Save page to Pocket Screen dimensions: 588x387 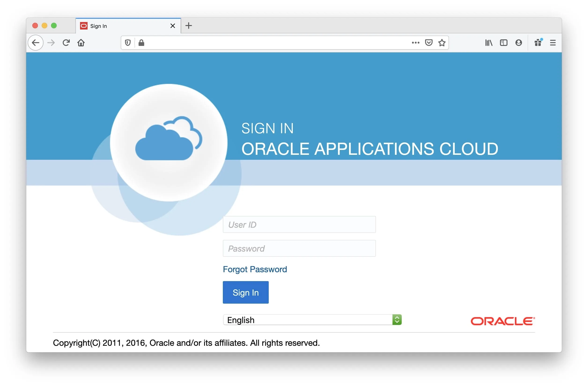coord(429,43)
